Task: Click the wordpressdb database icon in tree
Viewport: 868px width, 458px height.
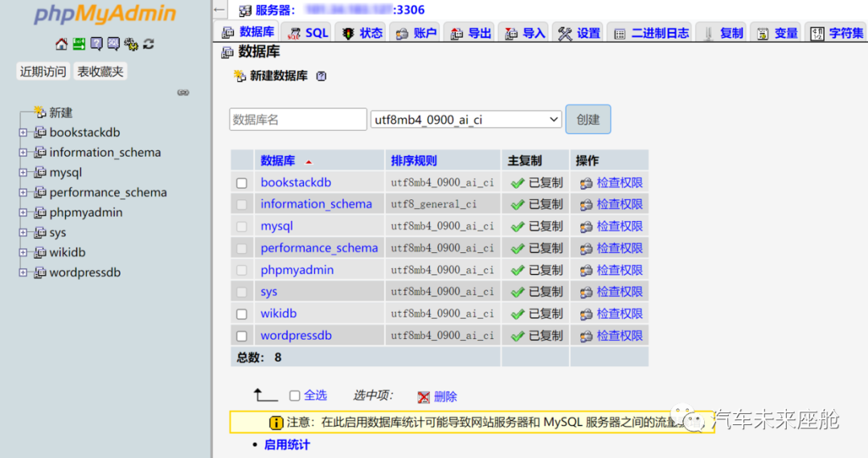Action: [x=40, y=272]
